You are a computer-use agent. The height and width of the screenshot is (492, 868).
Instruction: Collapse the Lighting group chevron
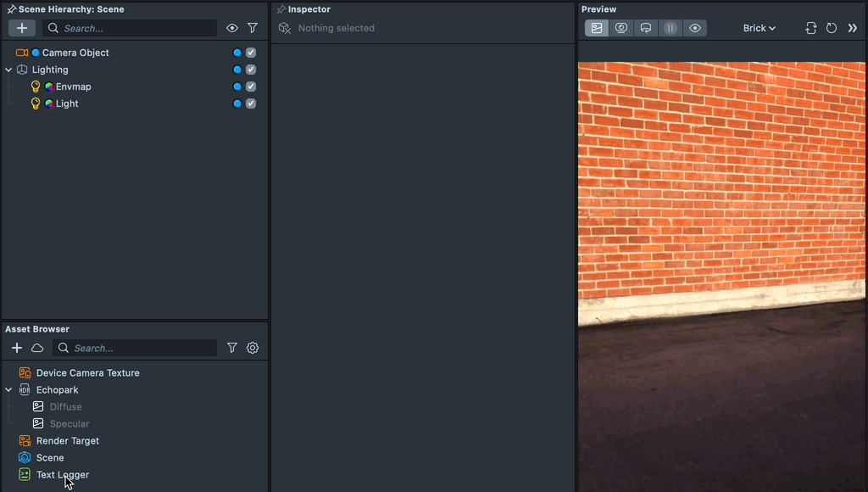point(8,70)
